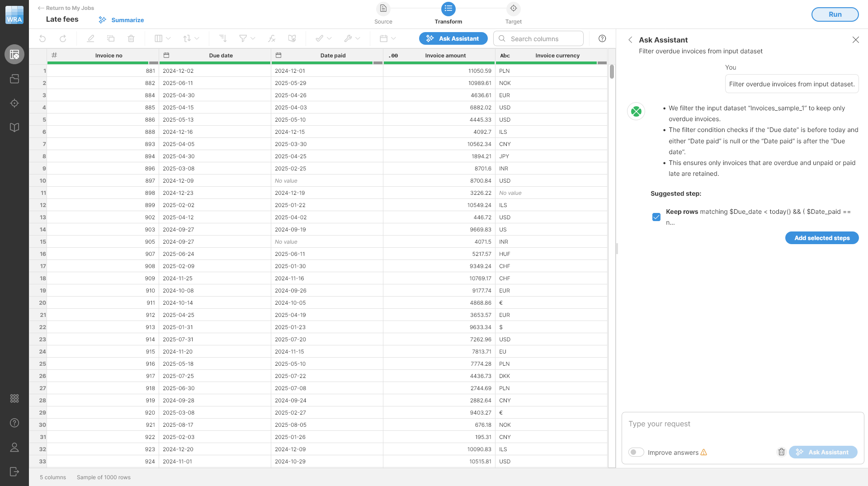The image size is (868, 486).
Task: Click the delete trash icon in toolbar
Action: (x=131, y=39)
